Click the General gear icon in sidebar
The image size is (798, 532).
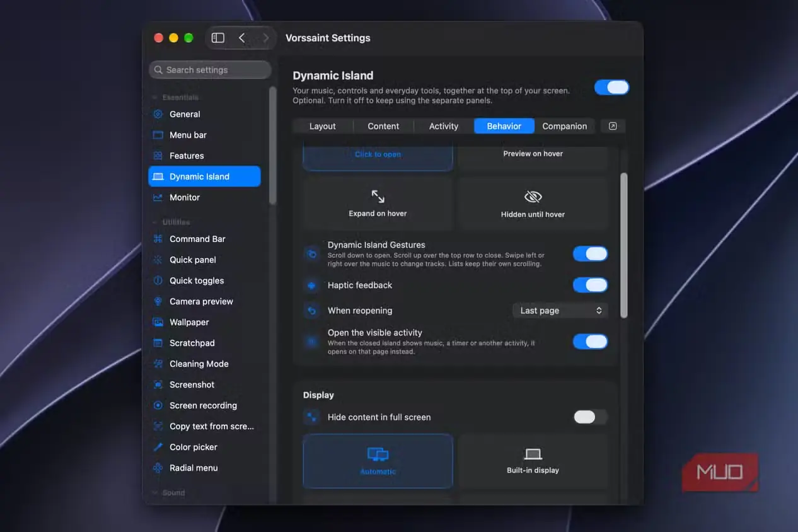coord(158,114)
